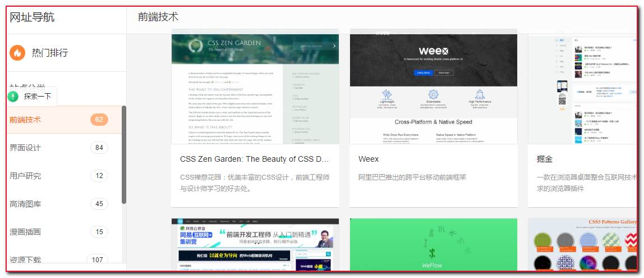The height and width of the screenshot is (278, 644).
Task: Open the 网易云课堂 front-end course thumbnail
Action: click(255, 245)
